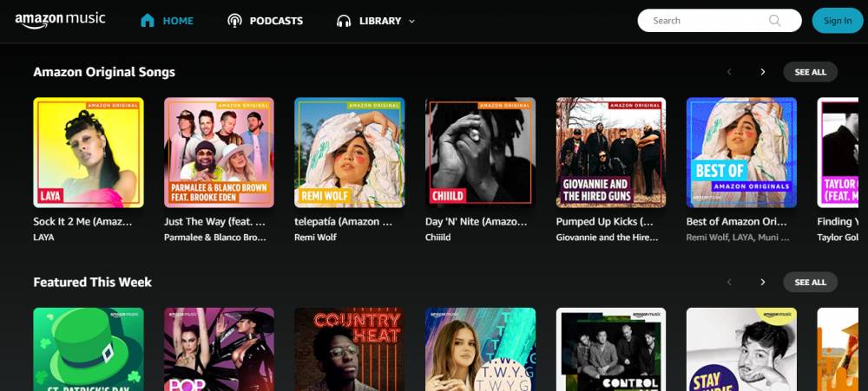Open the HOME tab
This screenshot has height=391, width=868.
(x=167, y=21)
